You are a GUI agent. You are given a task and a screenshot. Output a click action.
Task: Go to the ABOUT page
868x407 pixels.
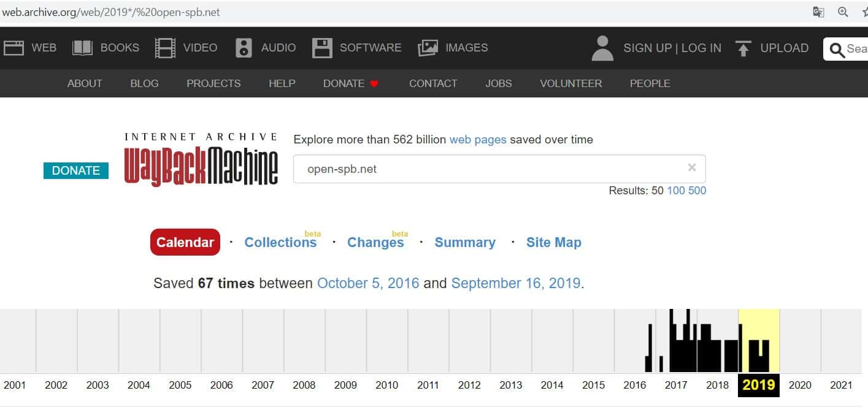85,83
